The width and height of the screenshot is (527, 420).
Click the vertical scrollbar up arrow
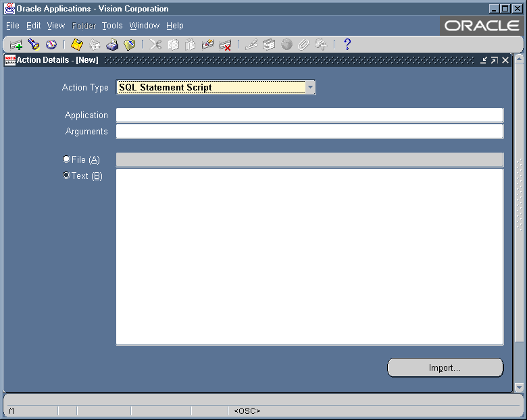pyautogui.click(x=520, y=59)
